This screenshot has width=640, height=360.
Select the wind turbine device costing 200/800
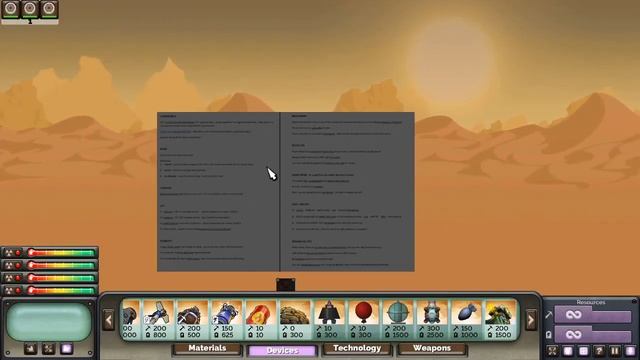pos(158,320)
